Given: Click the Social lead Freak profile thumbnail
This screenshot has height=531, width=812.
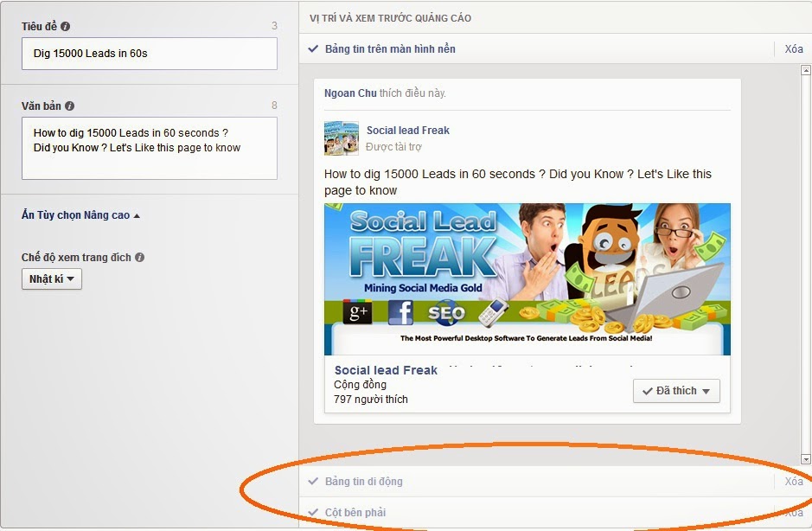Looking at the screenshot, I should (342, 138).
